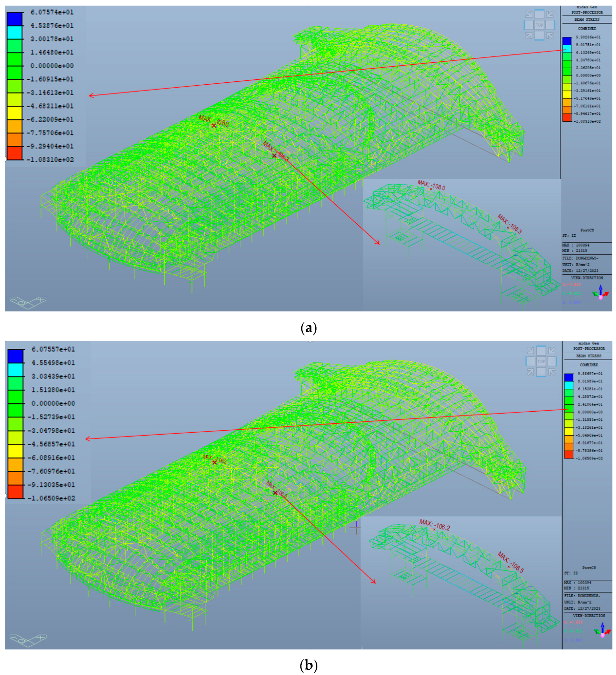Click top-left diagonal arrow of view navigator in panel (a)
This screenshot has height=675, width=616.
tap(529, 14)
